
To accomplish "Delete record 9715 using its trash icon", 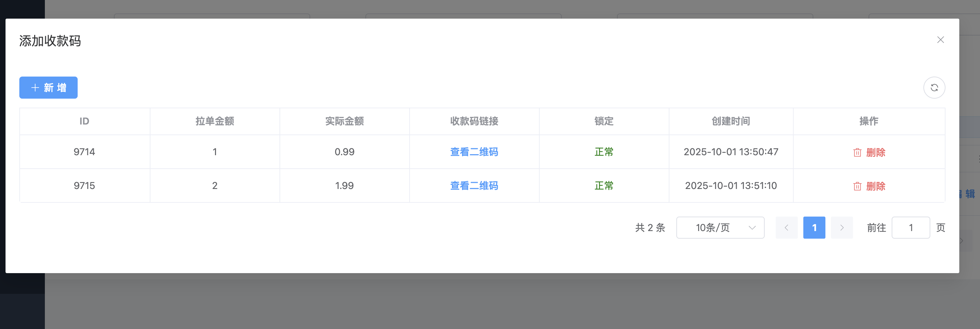I will pos(857,186).
